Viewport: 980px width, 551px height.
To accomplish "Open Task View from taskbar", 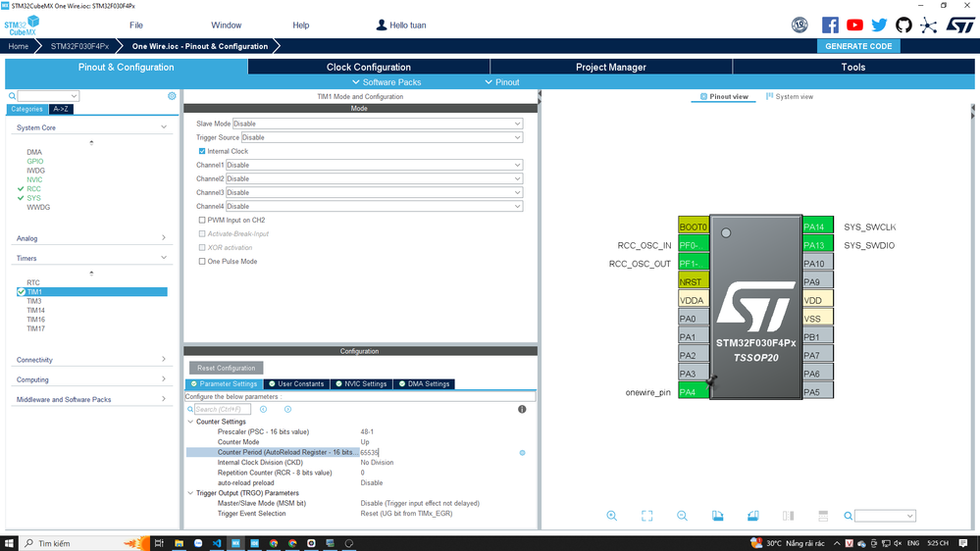I will coord(159,543).
